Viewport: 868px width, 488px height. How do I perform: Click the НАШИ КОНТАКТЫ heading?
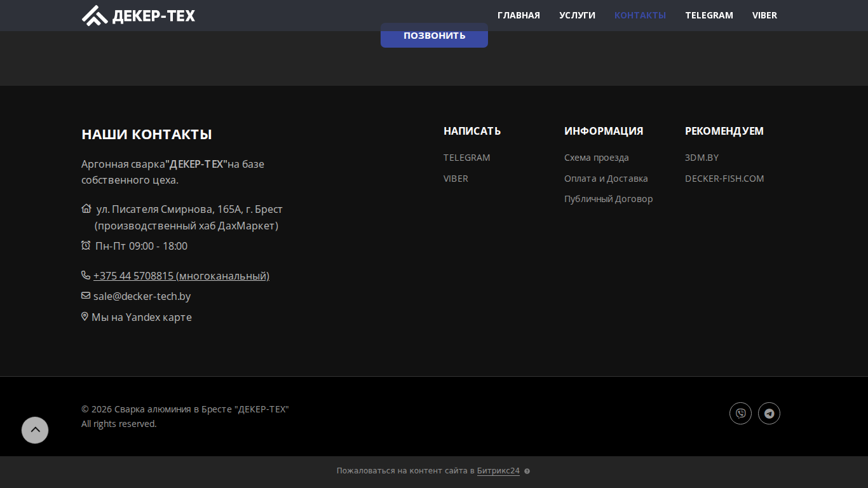point(147,134)
